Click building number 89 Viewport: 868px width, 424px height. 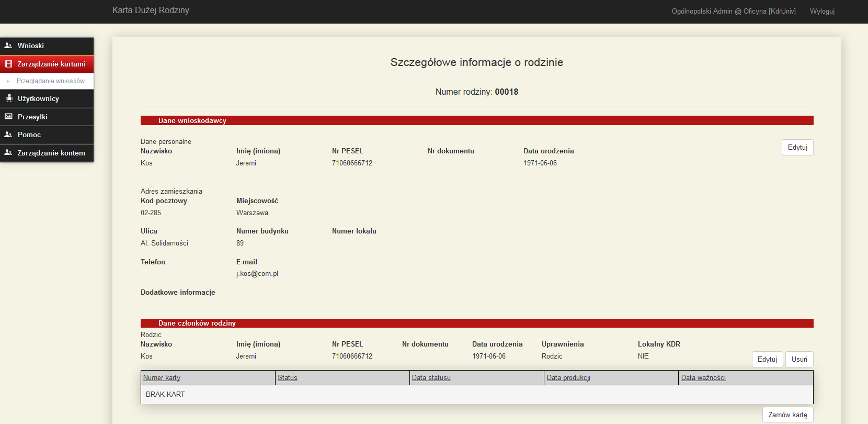point(240,243)
